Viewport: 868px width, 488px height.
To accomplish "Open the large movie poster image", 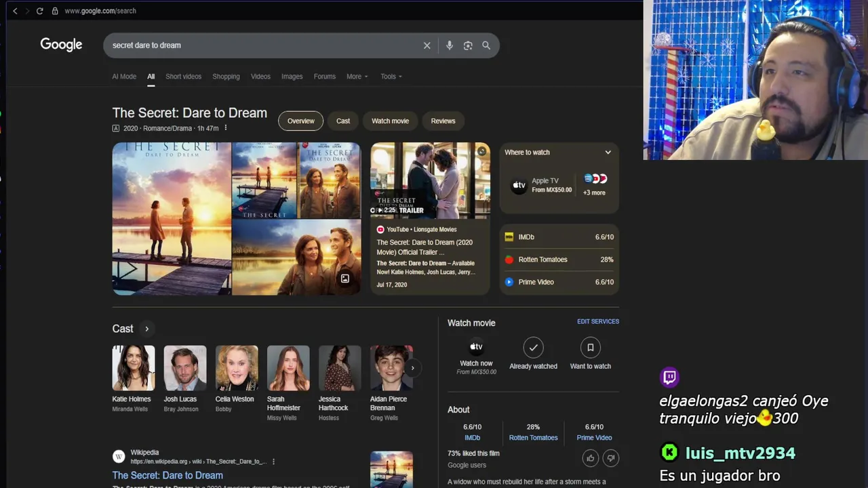I will pyautogui.click(x=172, y=218).
